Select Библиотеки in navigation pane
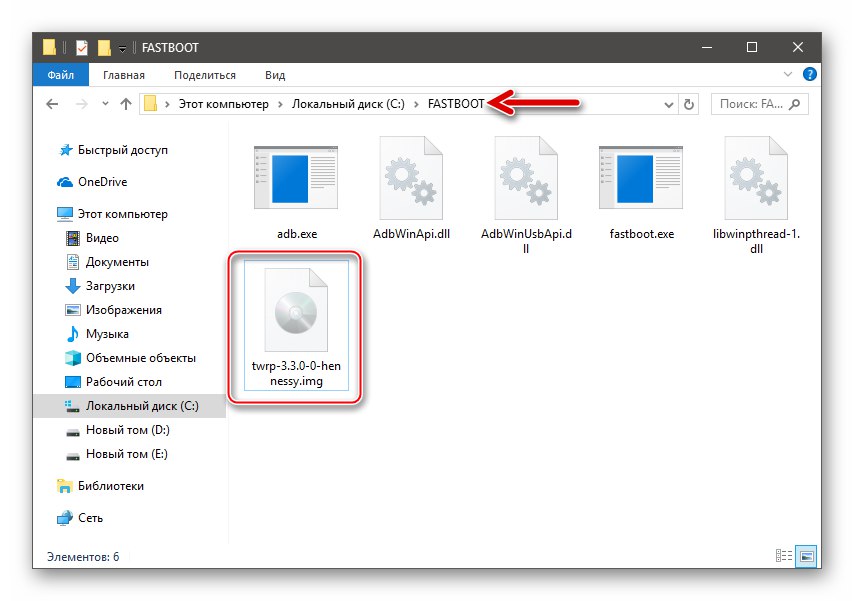Image resolution: width=854 pixels, height=601 pixels. pyautogui.click(x=111, y=486)
